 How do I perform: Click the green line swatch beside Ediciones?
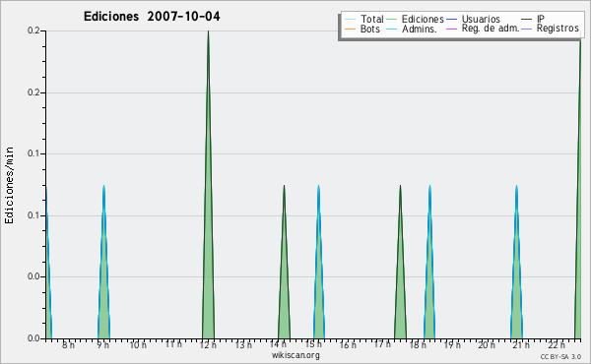(x=392, y=20)
